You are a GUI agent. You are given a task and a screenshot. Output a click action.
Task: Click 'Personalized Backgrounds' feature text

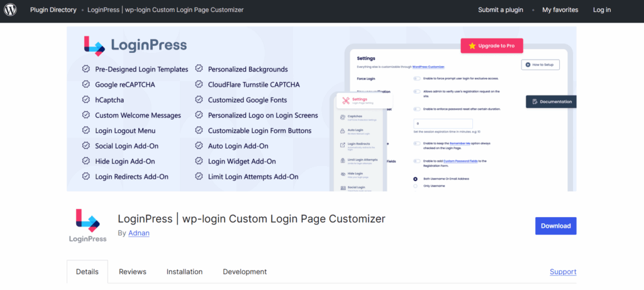coord(248,69)
